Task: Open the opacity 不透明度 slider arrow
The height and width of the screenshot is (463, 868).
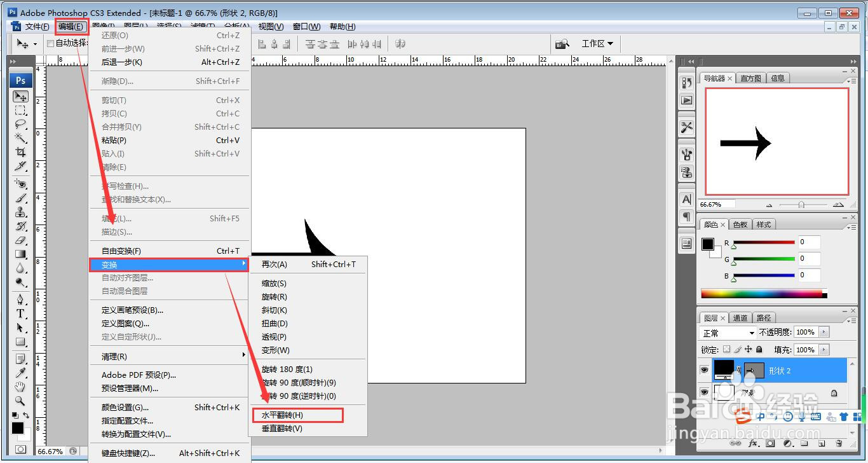Action: click(824, 332)
